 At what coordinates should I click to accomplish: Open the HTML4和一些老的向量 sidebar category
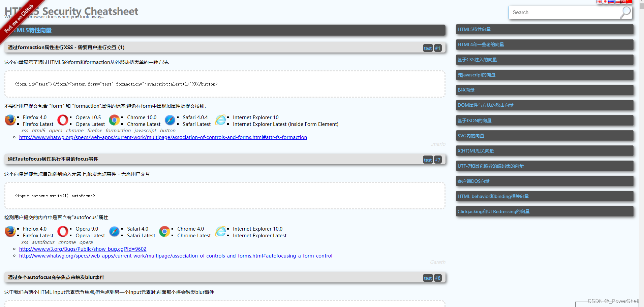click(x=545, y=44)
